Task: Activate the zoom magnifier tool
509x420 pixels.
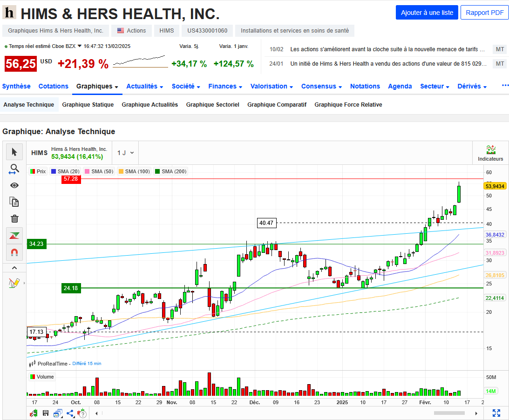Action: (x=14, y=169)
